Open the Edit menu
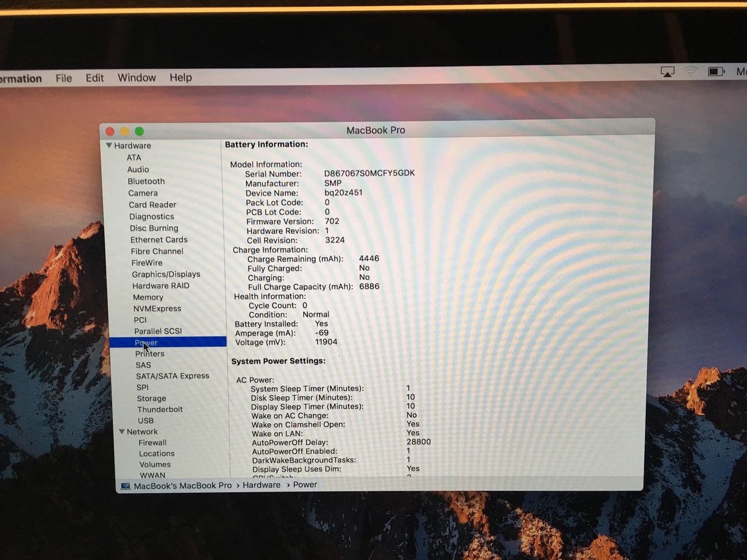This screenshot has height=560, width=747. [95, 78]
